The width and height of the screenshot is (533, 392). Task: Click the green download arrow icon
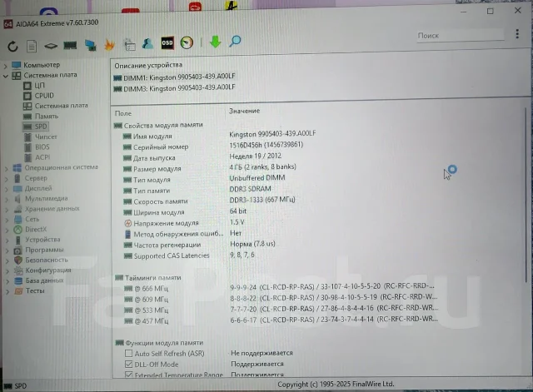pos(216,42)
